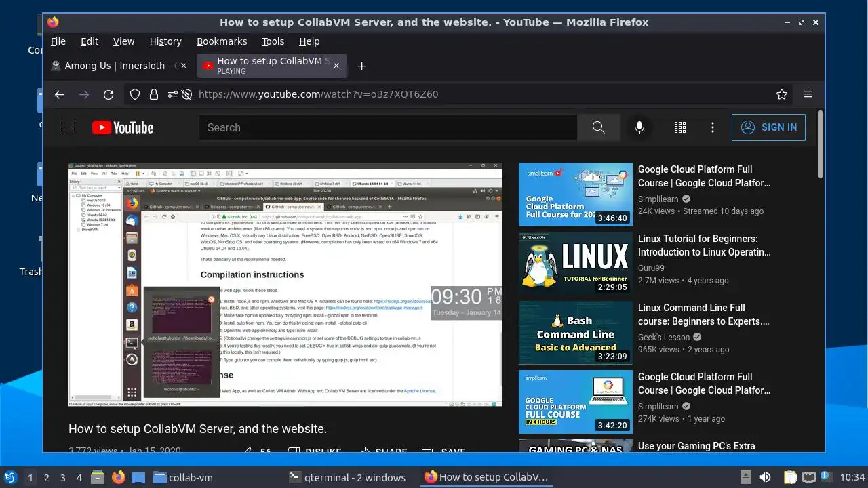The image size is (868, 488).
Task: Open Linux Command Line Full course title
Action: pyautogui.click(x=704, y=314)
